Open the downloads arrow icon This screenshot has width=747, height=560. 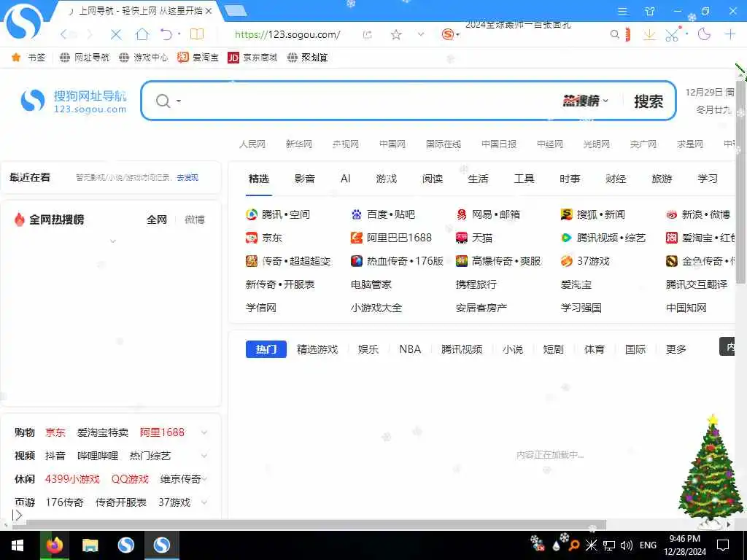649,34
